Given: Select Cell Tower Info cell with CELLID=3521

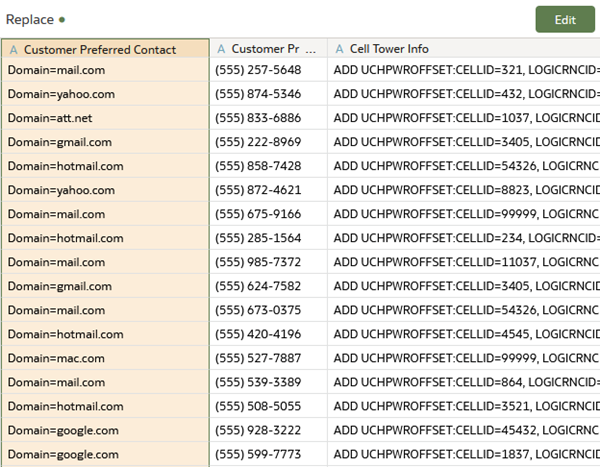Looking at the screenshot, I should tap(464, 406).
